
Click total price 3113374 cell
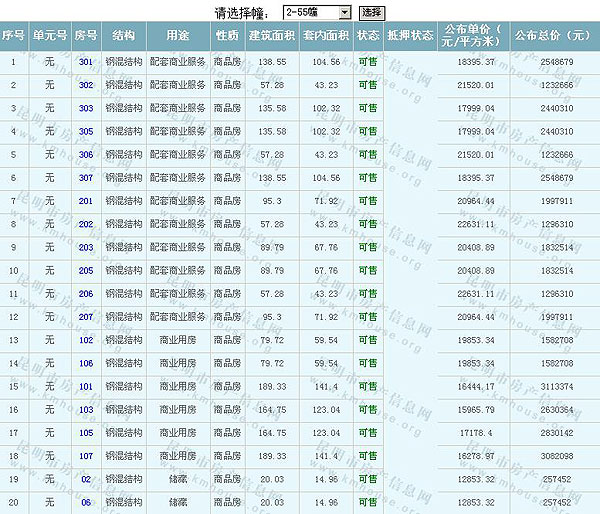tap(553, 386)
